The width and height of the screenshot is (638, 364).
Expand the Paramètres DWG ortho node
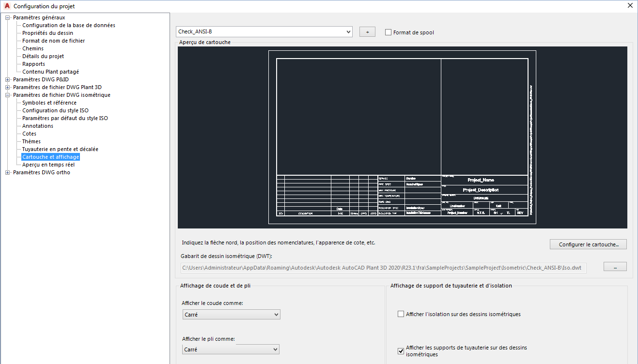pyautogui.click(x=8, y=173)
